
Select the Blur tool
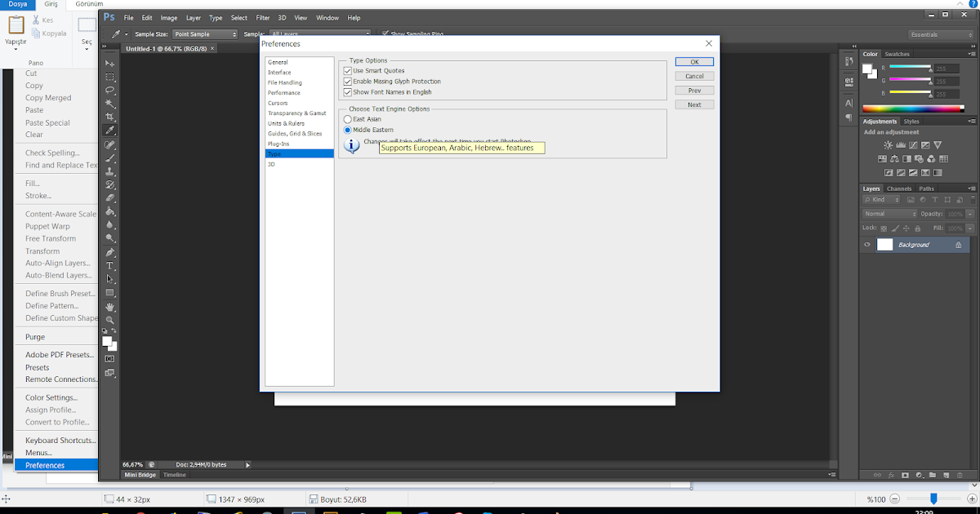click(x=109, y=225)
